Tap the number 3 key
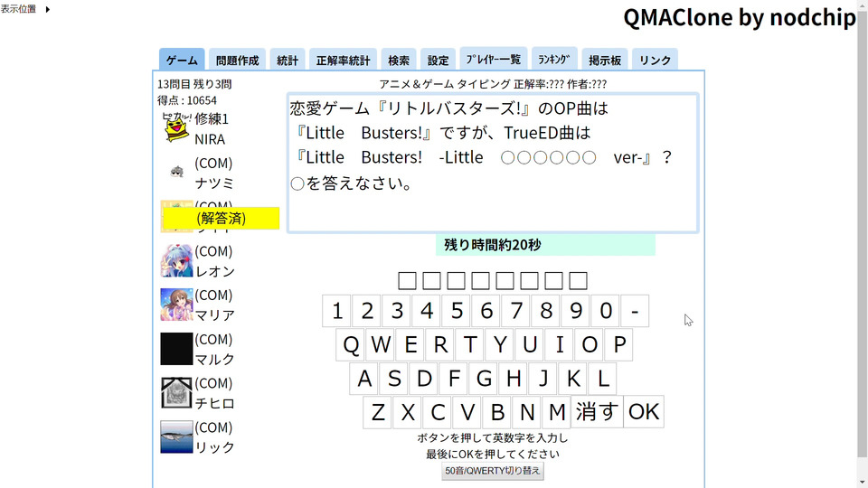This screenshot has width=868, height=488. 397,311
